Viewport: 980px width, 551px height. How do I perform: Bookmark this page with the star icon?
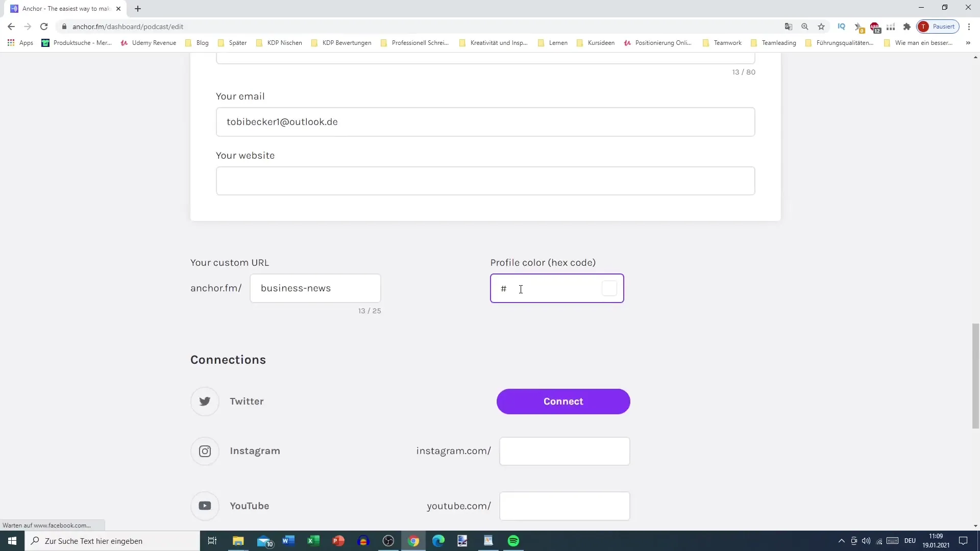tap(821, 27)
